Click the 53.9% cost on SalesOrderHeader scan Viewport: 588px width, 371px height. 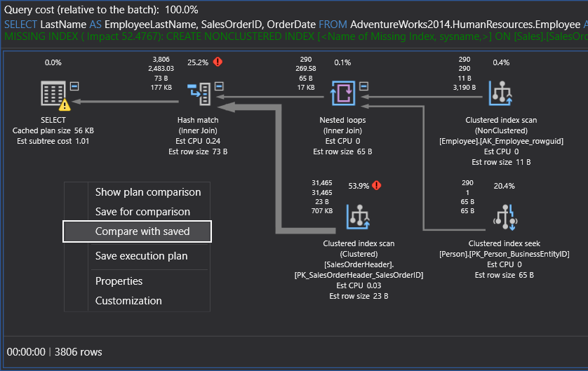pyautogui.click(x=359, y=186)
